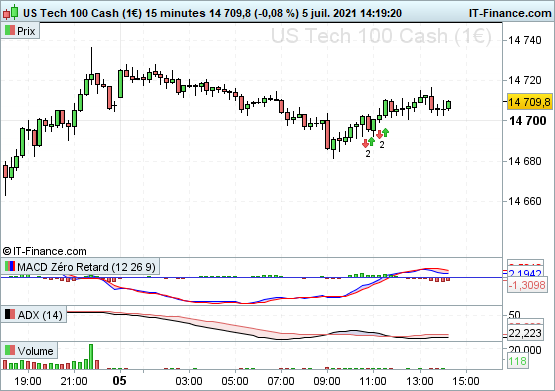The width and height of the screenshot is (555, 391).
Task: Click the 05 date marker on time axis
Action: 119,381
